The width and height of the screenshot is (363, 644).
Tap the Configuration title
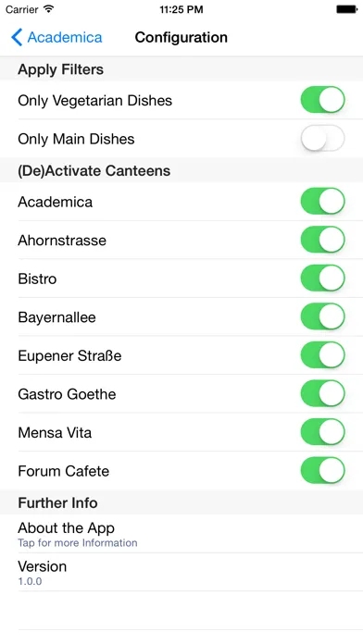pos(181,37)
